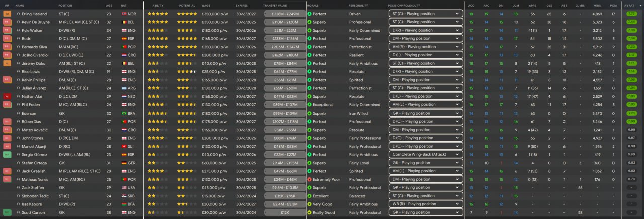
Task: Click the Switzerland flag in Manuel Akanji's row
Action: [x=124, y=146]
